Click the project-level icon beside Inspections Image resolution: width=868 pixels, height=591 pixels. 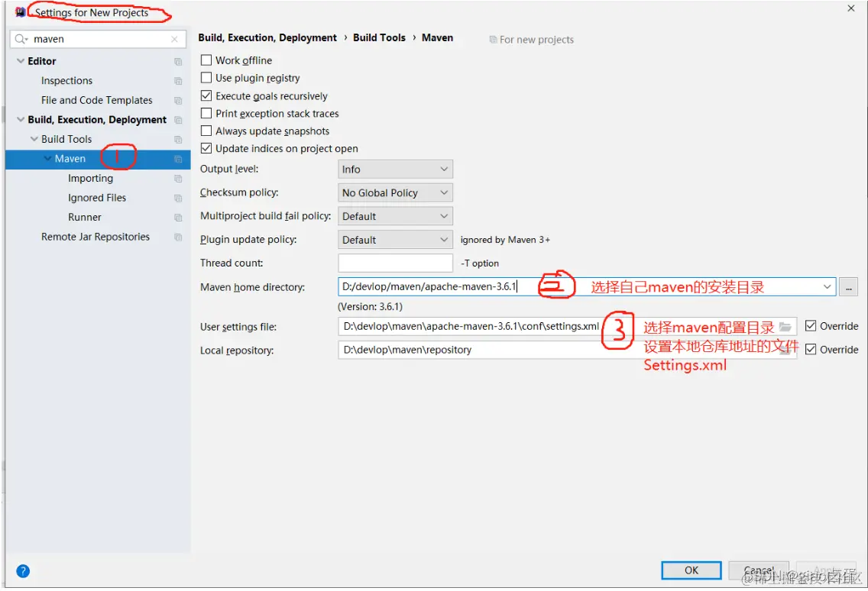click(x=178, y=81)
